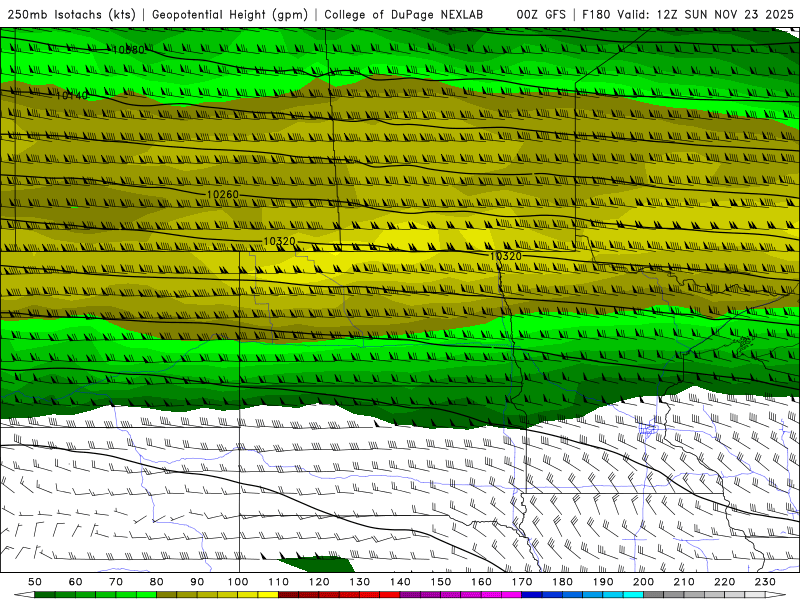Click the brightest yellow swatch in the legend

click(x=268, y=594)
